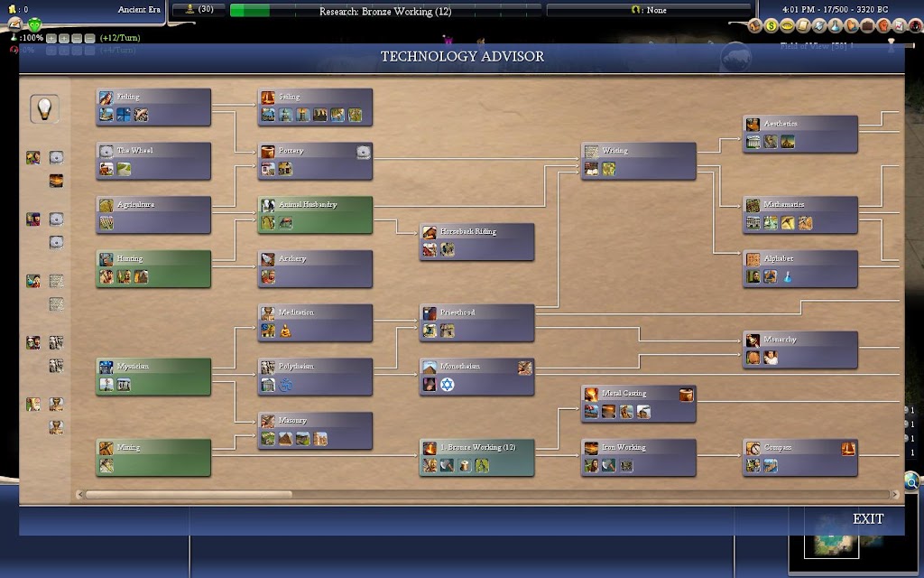
Task: Open the Info Screen chart icon
Action: (899, 25)
